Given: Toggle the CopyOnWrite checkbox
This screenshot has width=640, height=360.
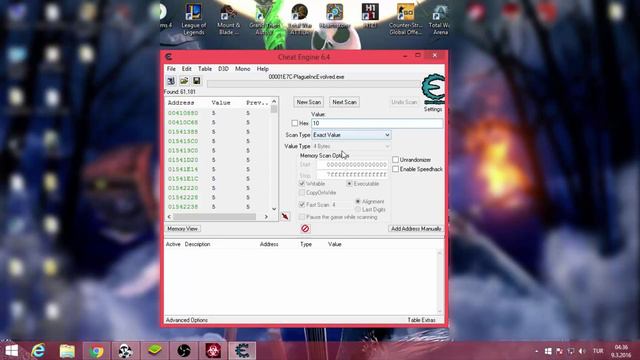Looking at the screenshot, I should click(x=302, y=192).
